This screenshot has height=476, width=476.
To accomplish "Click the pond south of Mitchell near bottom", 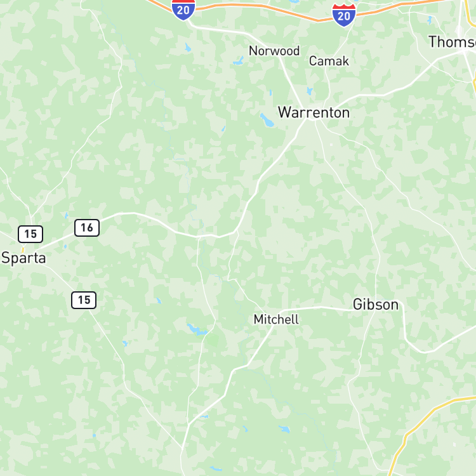I will point(284,429).
